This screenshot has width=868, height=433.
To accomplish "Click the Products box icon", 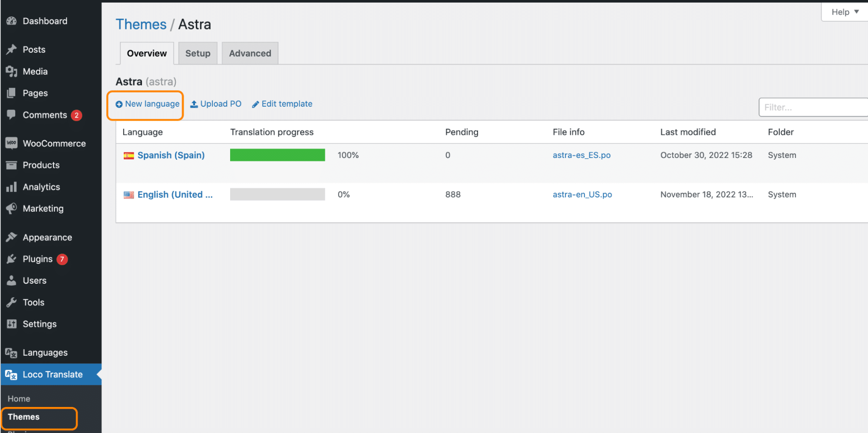I will point(12,165).
